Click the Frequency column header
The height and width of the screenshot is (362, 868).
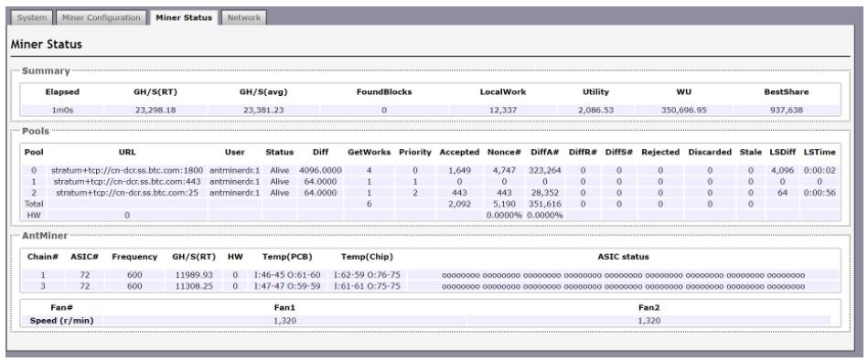point(134,257)
